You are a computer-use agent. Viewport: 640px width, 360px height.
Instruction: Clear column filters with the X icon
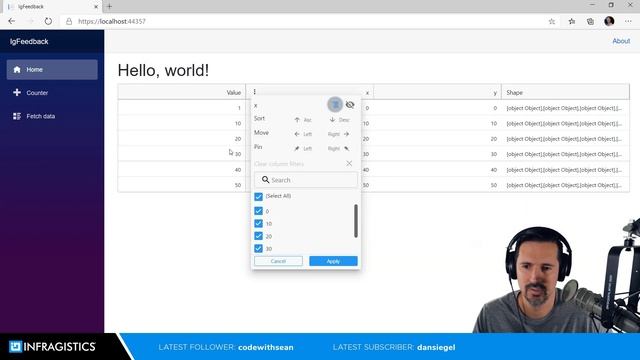349,163
